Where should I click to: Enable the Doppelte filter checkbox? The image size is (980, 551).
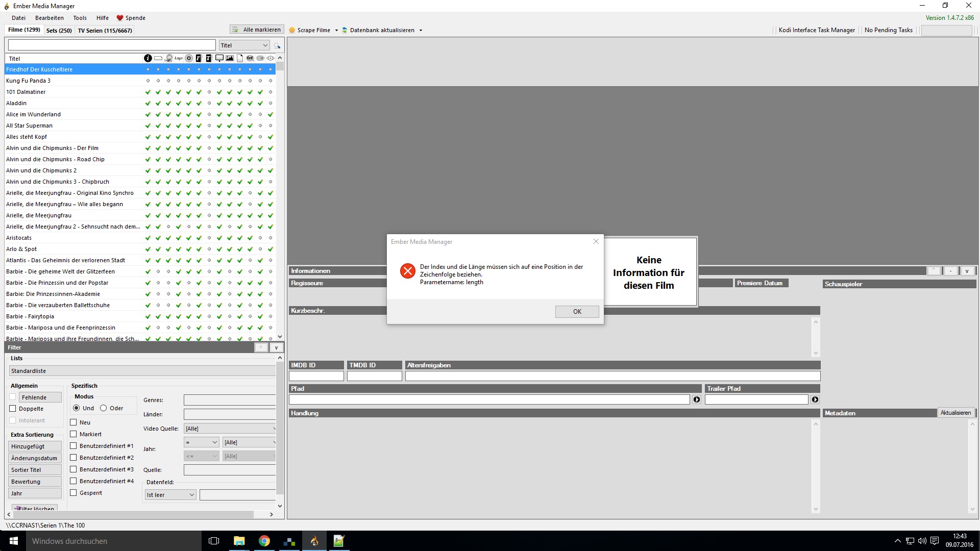pyautogui.click(x=13, y=409)
